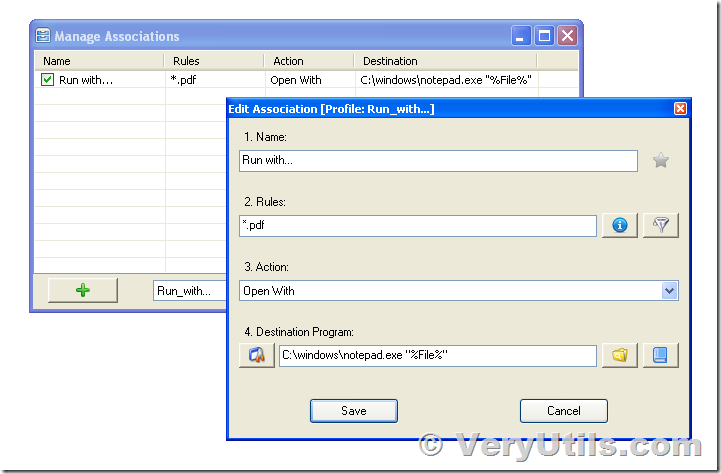
Task: Cancel the Edit Association dialog
Action: point(564,411)
